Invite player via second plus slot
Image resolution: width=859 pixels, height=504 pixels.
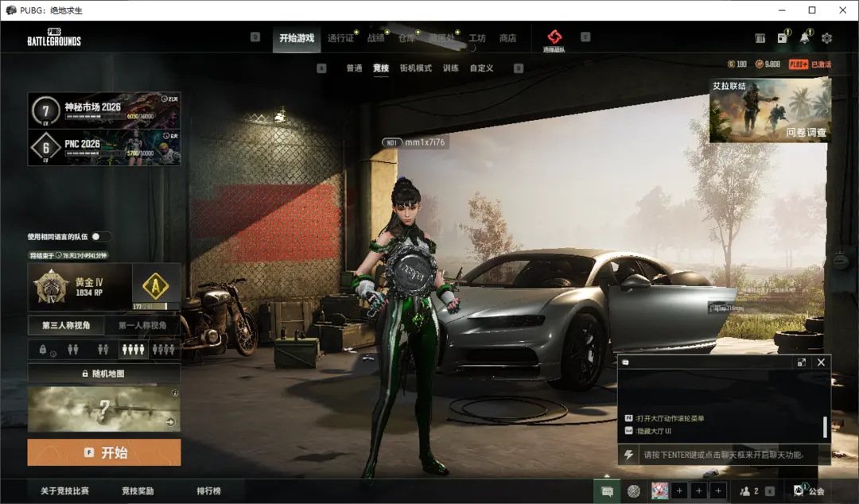coord(698,490)
